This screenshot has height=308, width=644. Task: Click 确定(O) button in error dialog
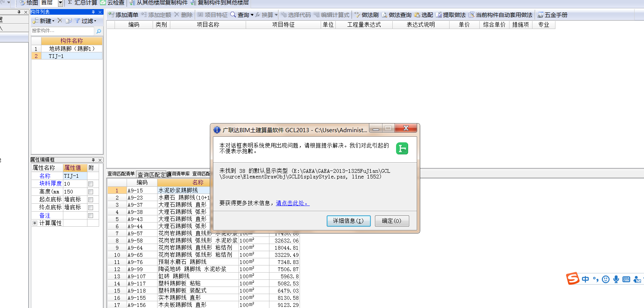392,221
